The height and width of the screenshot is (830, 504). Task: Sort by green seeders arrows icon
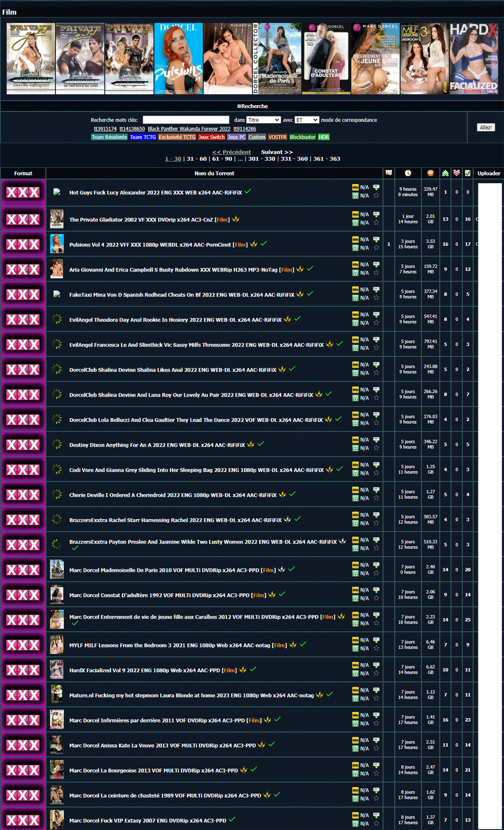445,173
